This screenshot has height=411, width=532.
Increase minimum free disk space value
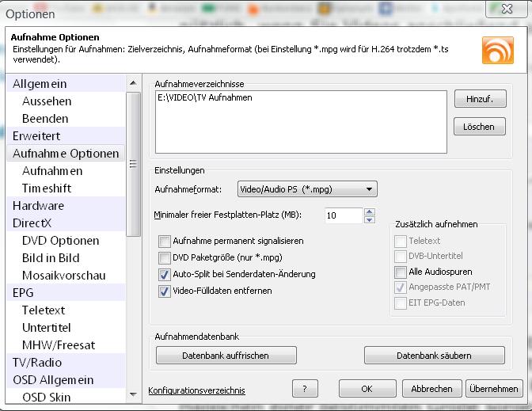tap(369, 211)
